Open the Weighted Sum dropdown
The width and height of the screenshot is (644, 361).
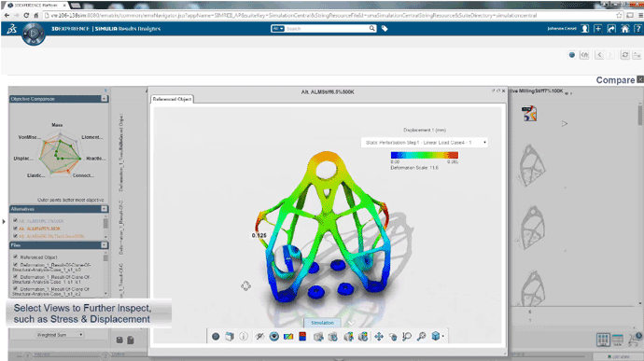[x=59, y=335]
